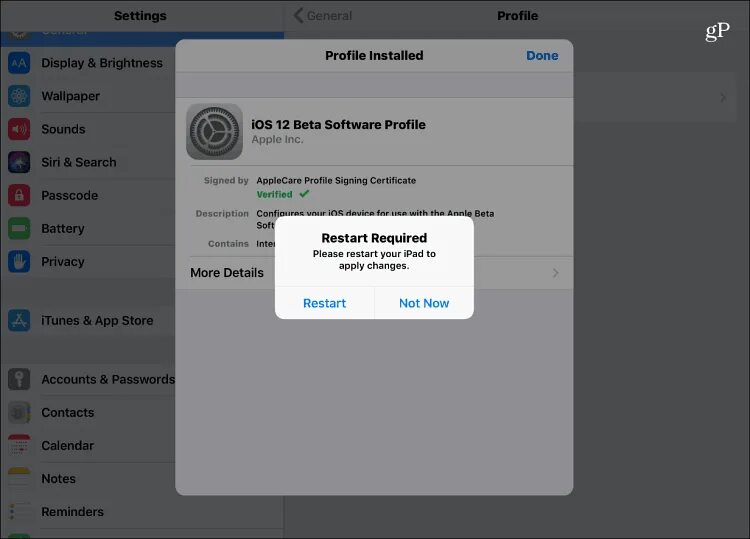
Task: Tap Restart in the Restart Required alert
Action: (324, 303)
